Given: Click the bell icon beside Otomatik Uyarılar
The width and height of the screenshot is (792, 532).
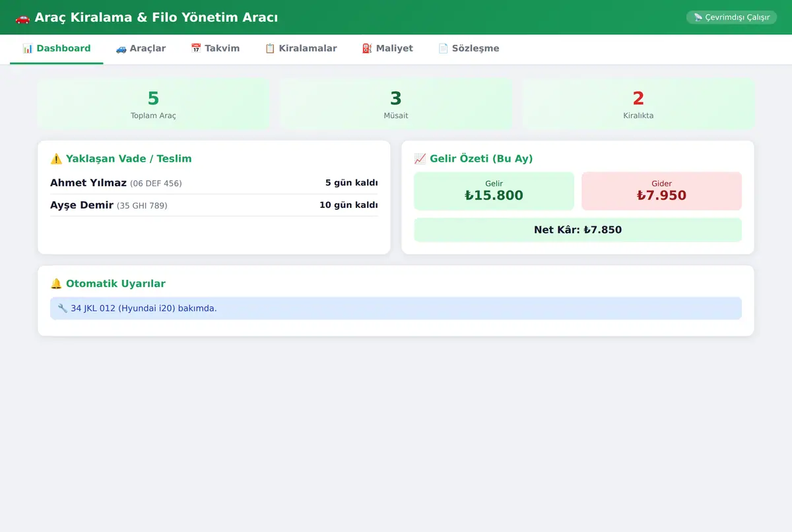Looking at the screenshot, I should pyautogui.click(x=56, y=283).
